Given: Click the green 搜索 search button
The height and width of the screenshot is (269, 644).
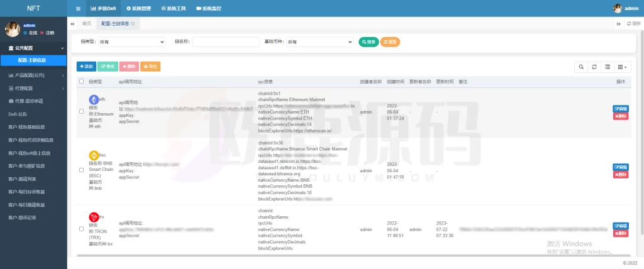Looking at the screenshot, I should click(x=369, y=42).
